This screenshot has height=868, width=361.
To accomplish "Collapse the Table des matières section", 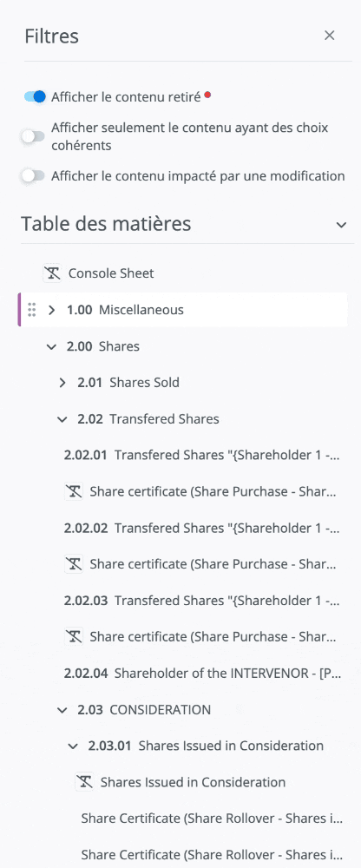I will pos(342,225).
